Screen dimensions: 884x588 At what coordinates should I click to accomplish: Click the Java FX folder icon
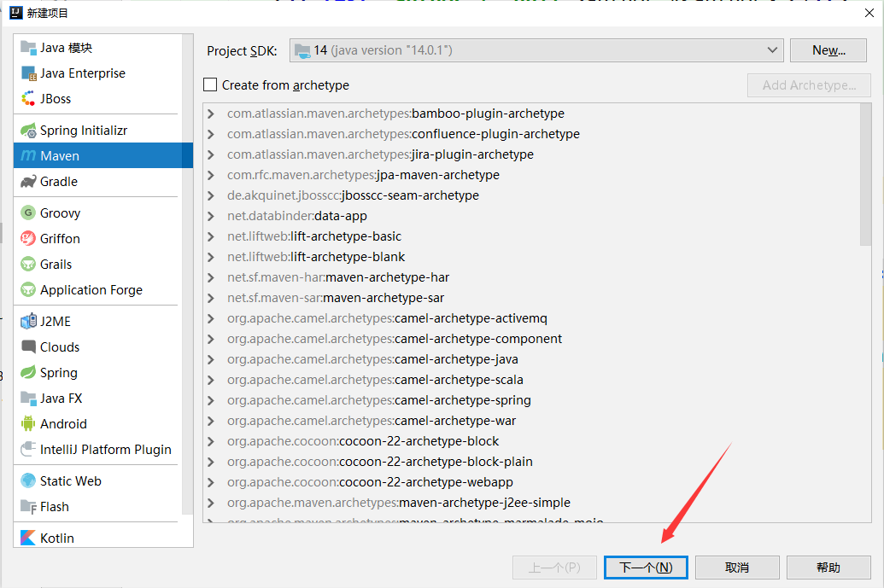click(x=28, y=398)
